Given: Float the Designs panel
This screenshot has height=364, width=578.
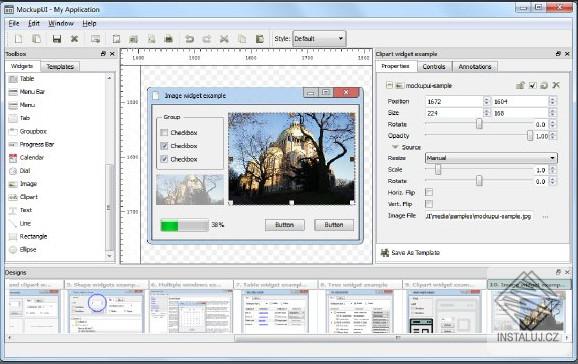Looking at the screenshot, I should point(558,272).
